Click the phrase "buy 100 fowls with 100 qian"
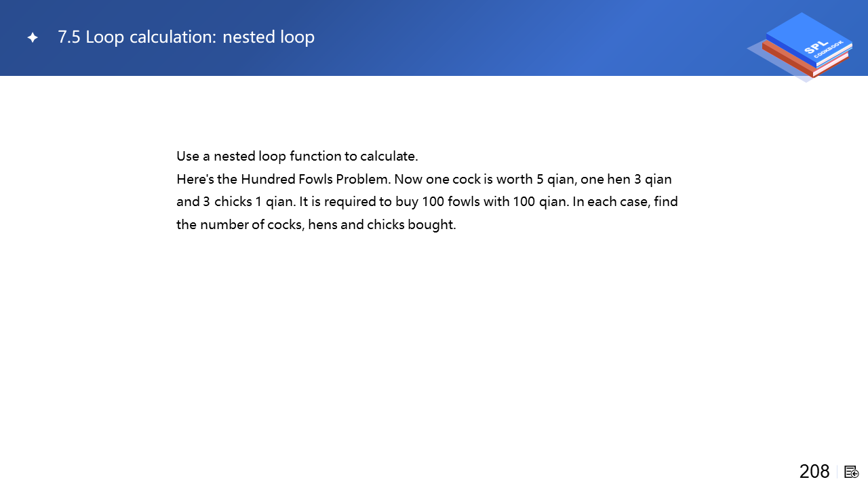Screen dimensions: 868x488 [x=481, y=202]
